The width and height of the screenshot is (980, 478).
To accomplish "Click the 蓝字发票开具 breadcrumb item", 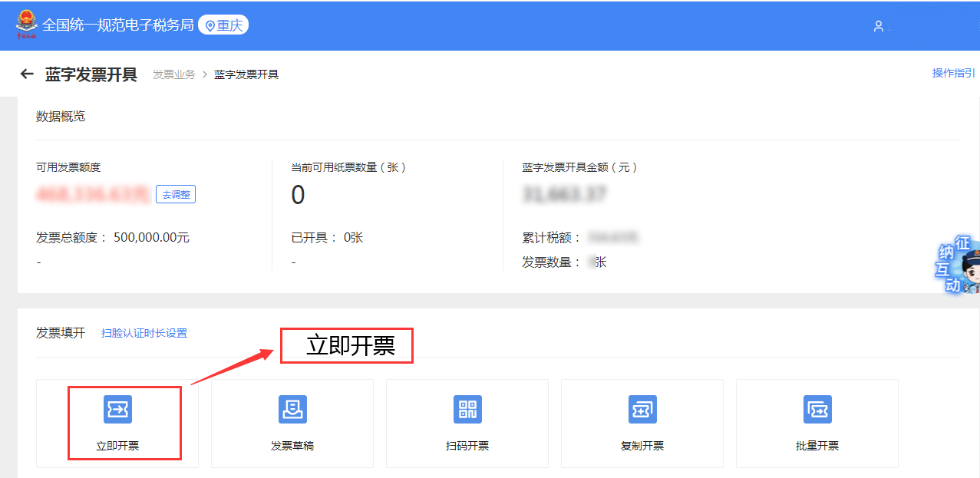I will [246, 74].
